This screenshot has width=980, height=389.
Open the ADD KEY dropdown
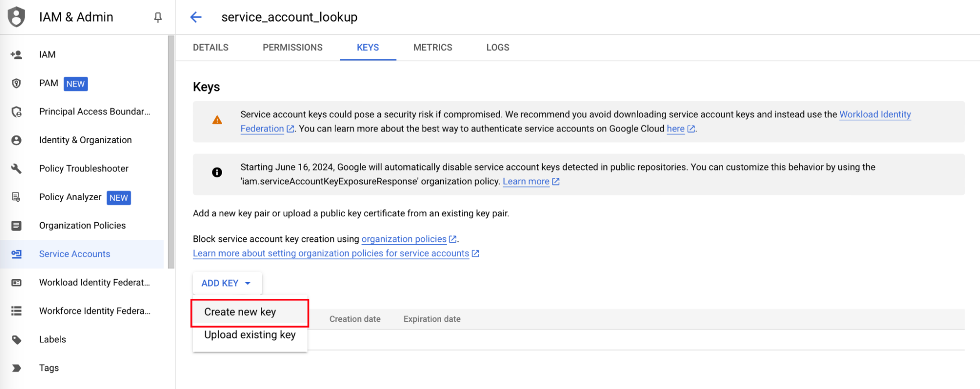pyautogui.click(x=226, y=283)
